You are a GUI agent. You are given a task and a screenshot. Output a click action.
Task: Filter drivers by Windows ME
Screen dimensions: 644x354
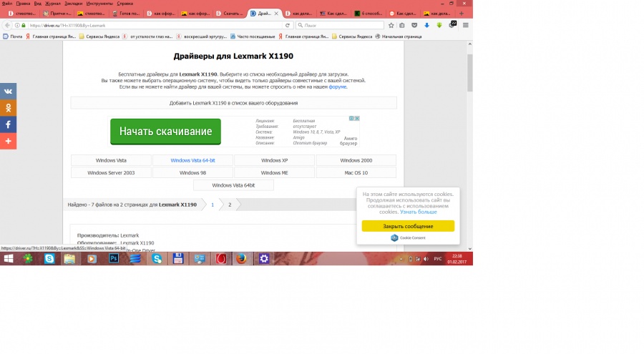click(274, 173)
